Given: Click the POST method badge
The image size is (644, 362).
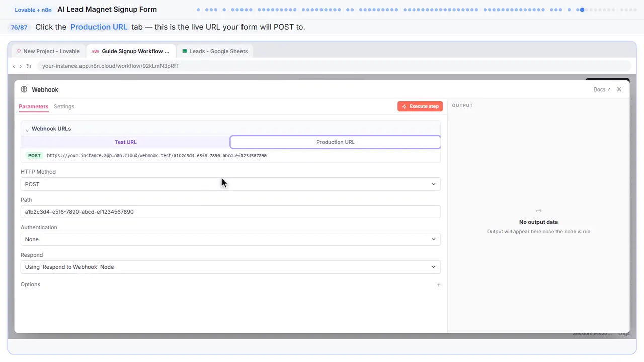Looking at the screenshot, I should (x=34, y=156).
